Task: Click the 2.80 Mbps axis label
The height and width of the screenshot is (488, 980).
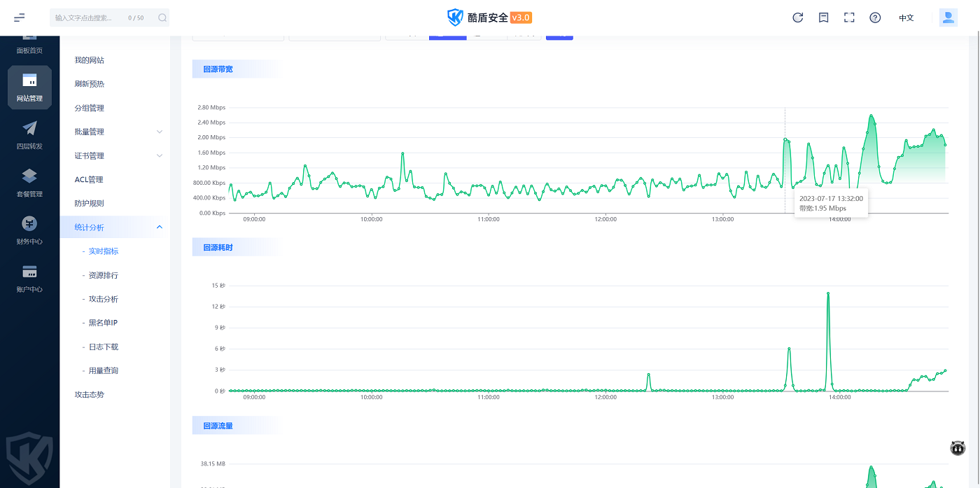Action: pyautogui.click(x=211, y=107)
